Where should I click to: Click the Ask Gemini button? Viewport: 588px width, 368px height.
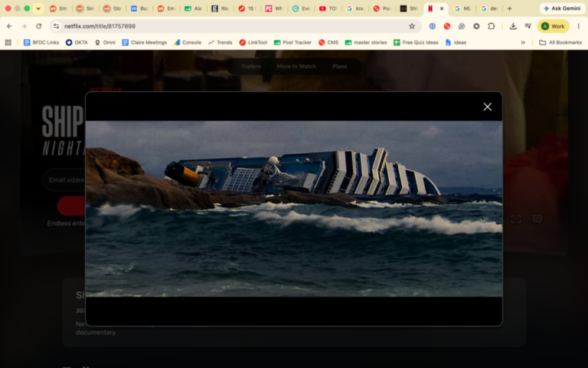(x=562, y=8)
